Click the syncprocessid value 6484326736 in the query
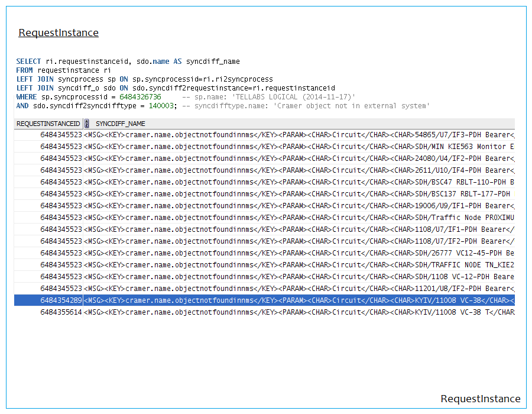Viewport: 532px width, 414px height. [x=140, y=96]
